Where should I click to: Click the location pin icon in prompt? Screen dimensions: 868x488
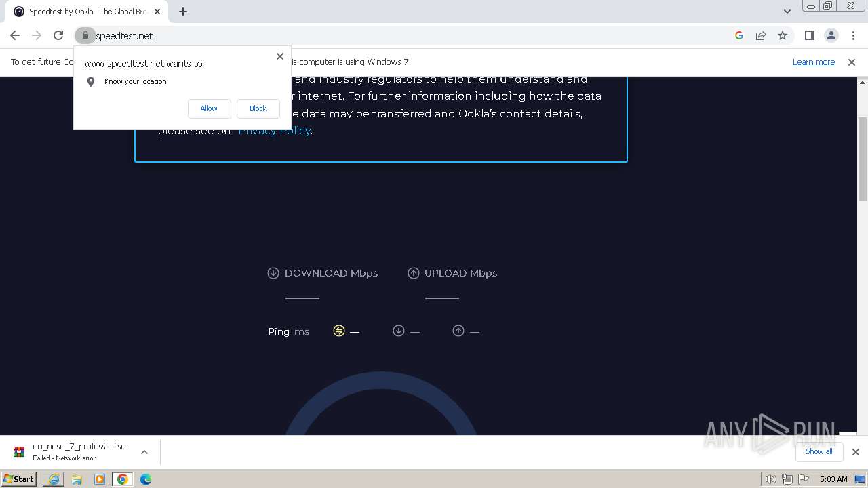point(91,81)
